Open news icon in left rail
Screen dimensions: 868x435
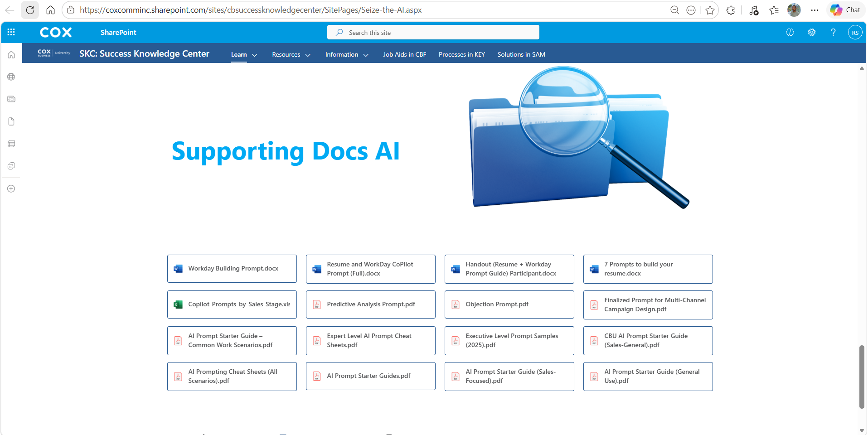click(11, 99)
